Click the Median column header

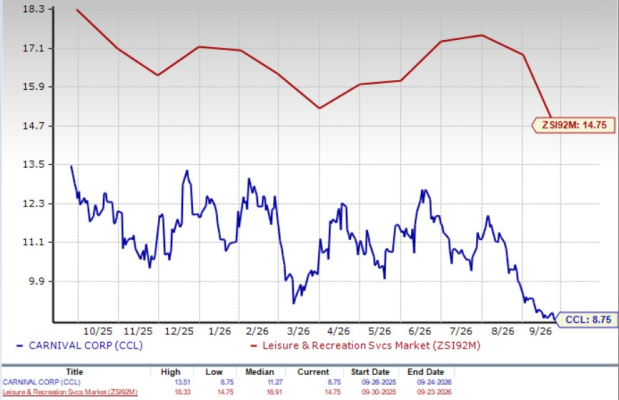(259, 372)
